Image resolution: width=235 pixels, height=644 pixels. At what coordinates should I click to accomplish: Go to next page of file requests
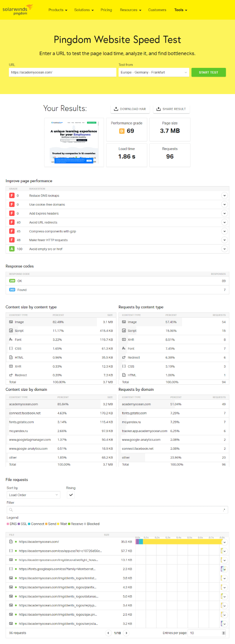pyautogui.click(x=127, y=633)
